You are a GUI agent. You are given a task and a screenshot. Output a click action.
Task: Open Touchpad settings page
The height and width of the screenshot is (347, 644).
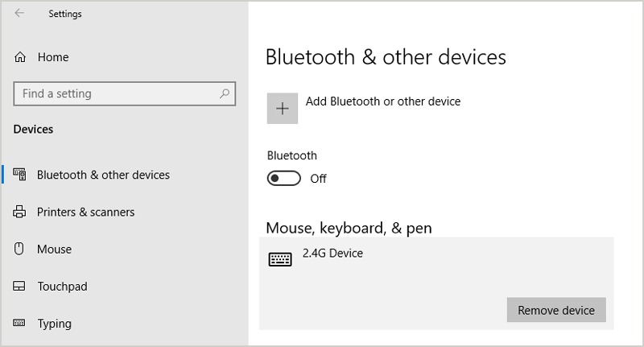point(62,287)
